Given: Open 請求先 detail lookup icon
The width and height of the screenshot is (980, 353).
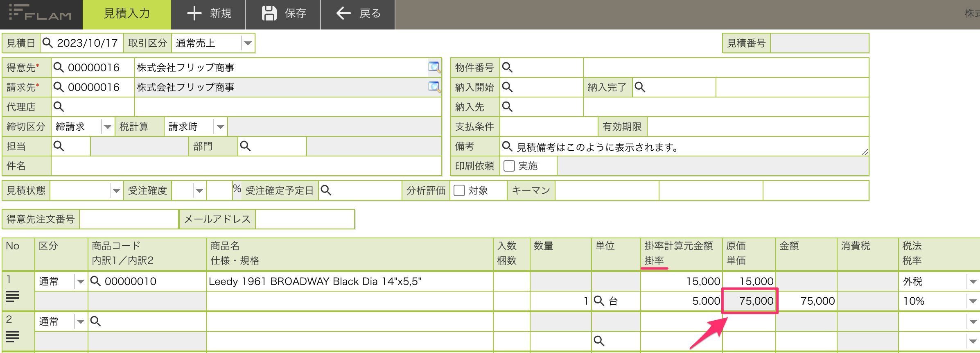Looking at the screenshot, I should coord(434,87).
